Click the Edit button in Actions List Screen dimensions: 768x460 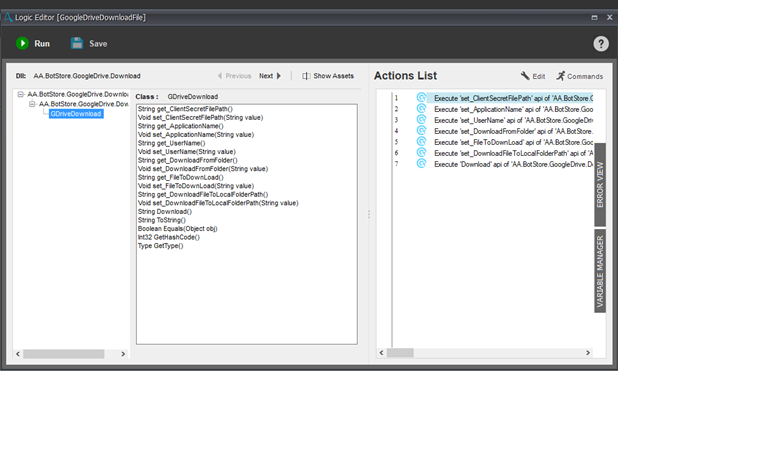533,76
